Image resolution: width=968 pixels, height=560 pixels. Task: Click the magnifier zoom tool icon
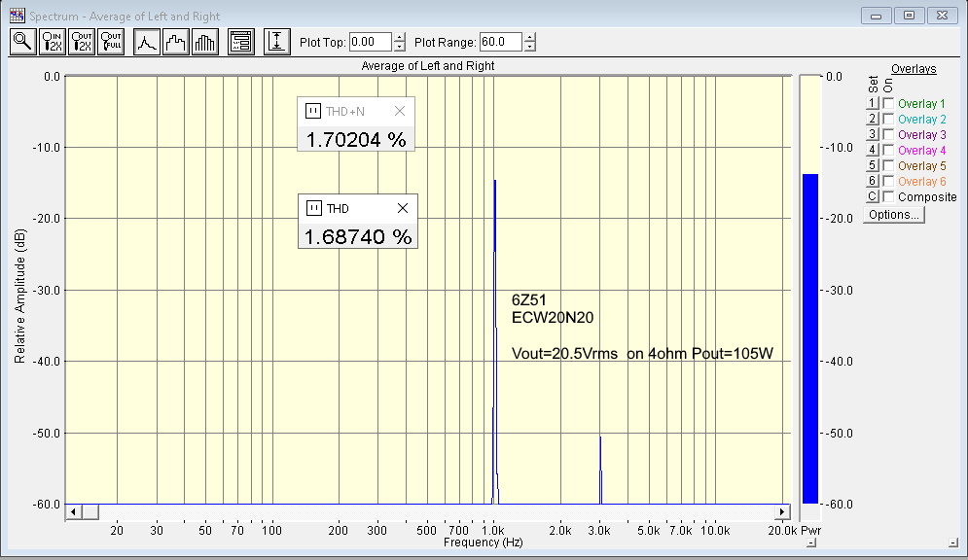tap(23, 42)
